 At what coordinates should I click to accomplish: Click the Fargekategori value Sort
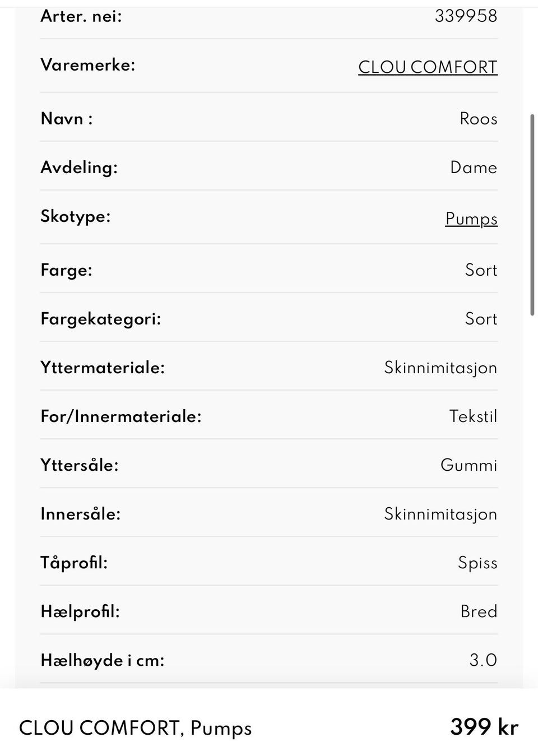coord(481,319)
